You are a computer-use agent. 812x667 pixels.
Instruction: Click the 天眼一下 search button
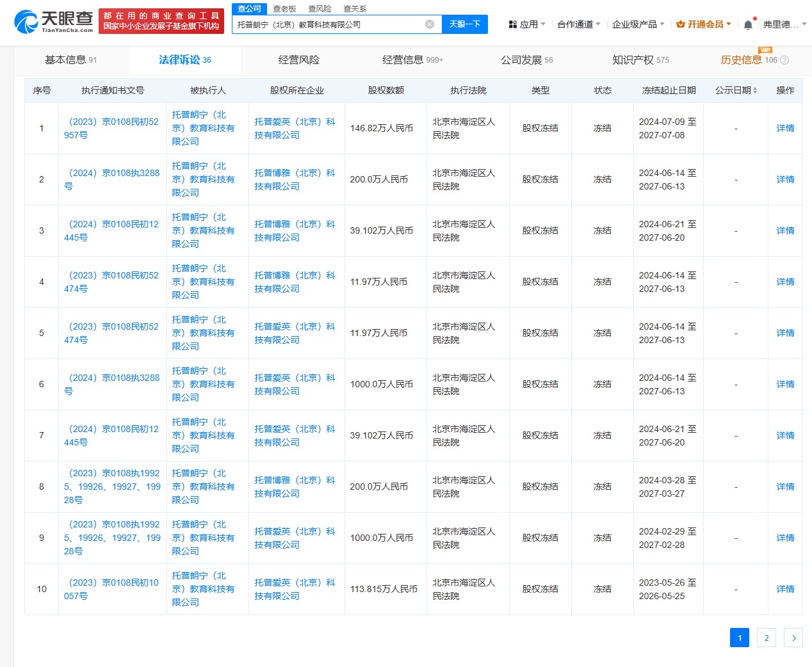[465, 24]
